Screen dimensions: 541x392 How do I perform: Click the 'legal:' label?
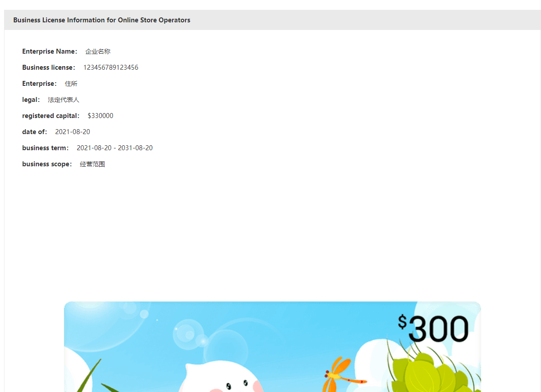31,100
